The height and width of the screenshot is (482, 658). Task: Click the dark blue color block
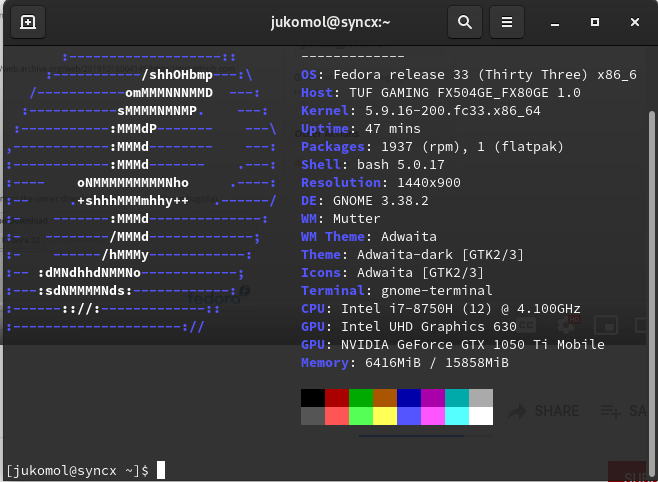(x=409, y=398)
